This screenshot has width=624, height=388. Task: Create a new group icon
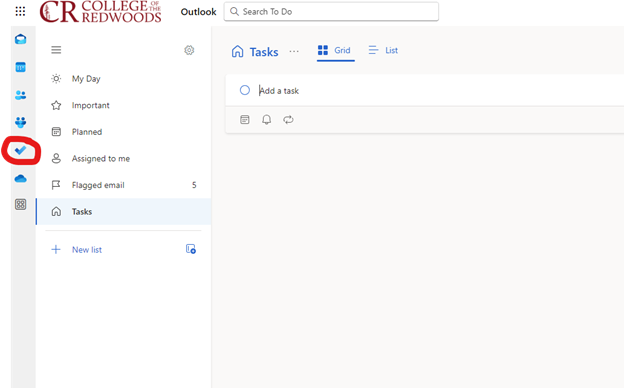pyautogui.click(x=191, y=249)
